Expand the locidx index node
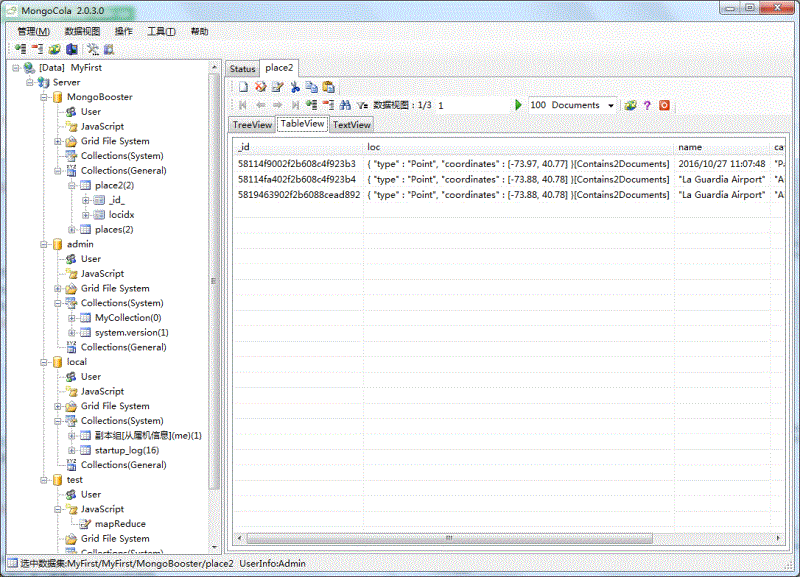Viewport: 800px width, 577px height. point(86,215)
